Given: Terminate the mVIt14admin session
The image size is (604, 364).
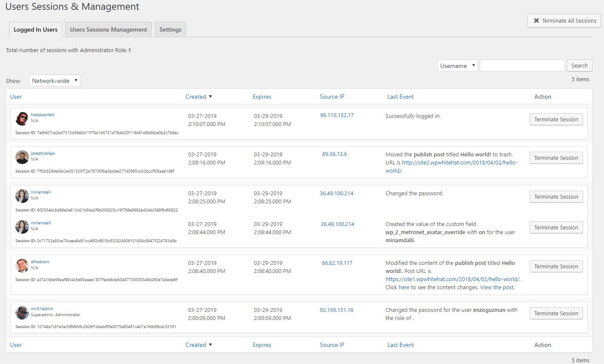Looking at the screenshot, I should 556,314.
